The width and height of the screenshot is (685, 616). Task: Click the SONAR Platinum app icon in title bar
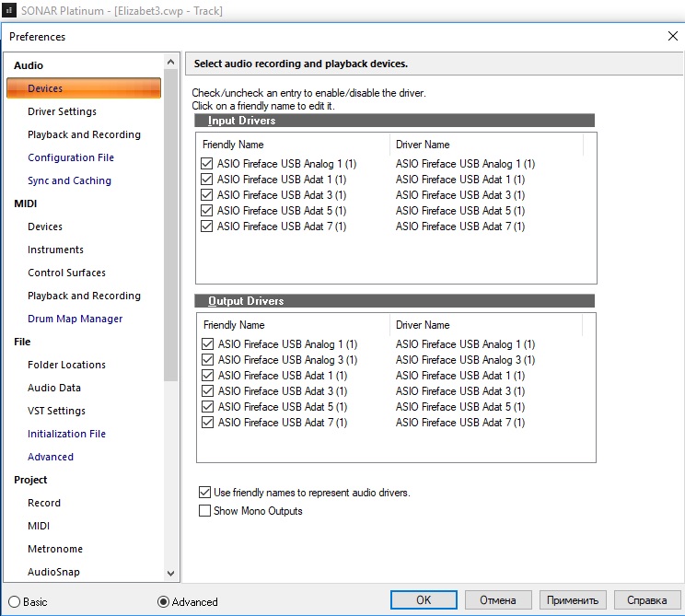point(9,10)
